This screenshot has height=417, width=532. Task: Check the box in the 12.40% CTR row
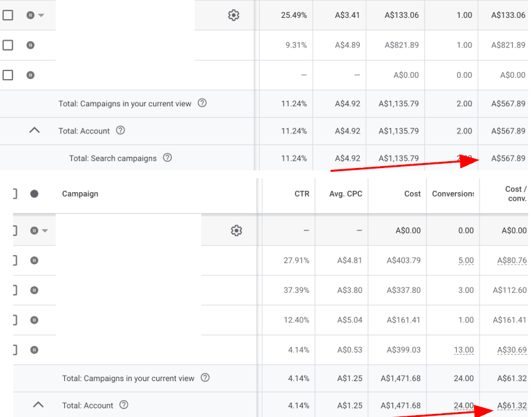[15, 320]
